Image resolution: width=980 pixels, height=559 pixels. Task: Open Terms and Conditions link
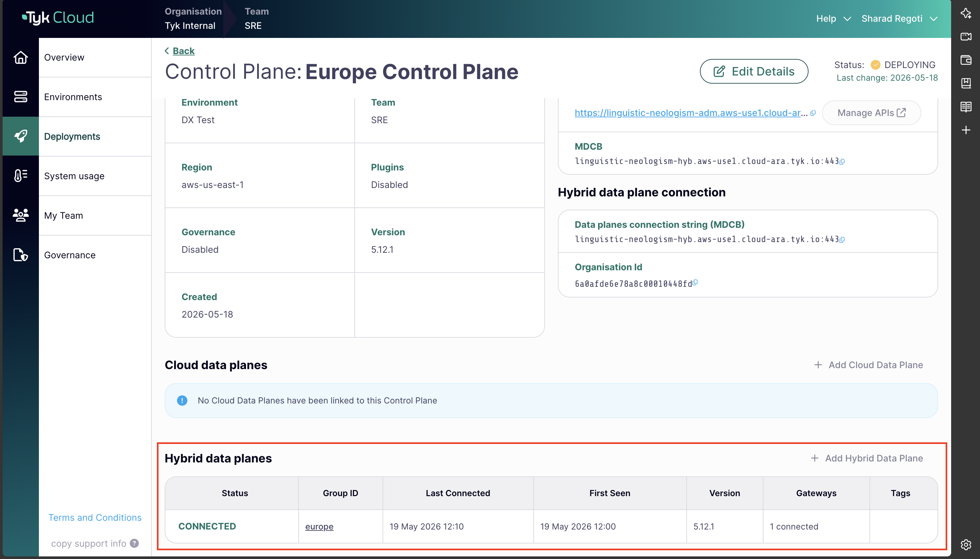pos(95,518)
